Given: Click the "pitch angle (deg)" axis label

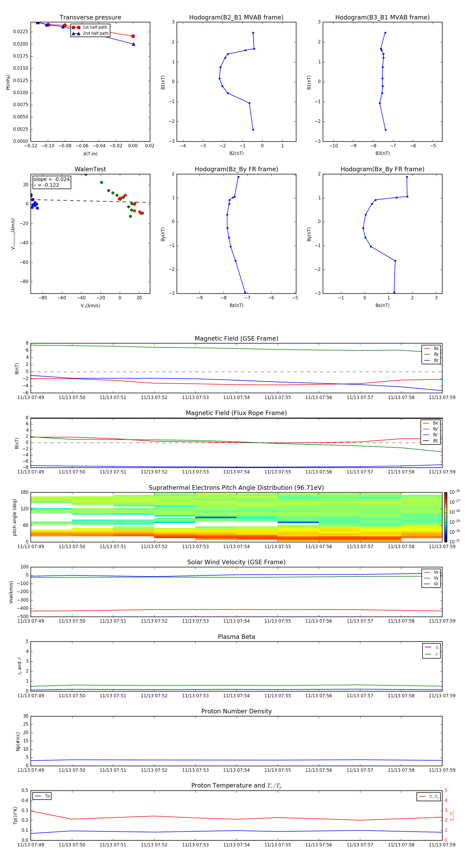Looking at the screenshot, I should [x=14, y=517].
